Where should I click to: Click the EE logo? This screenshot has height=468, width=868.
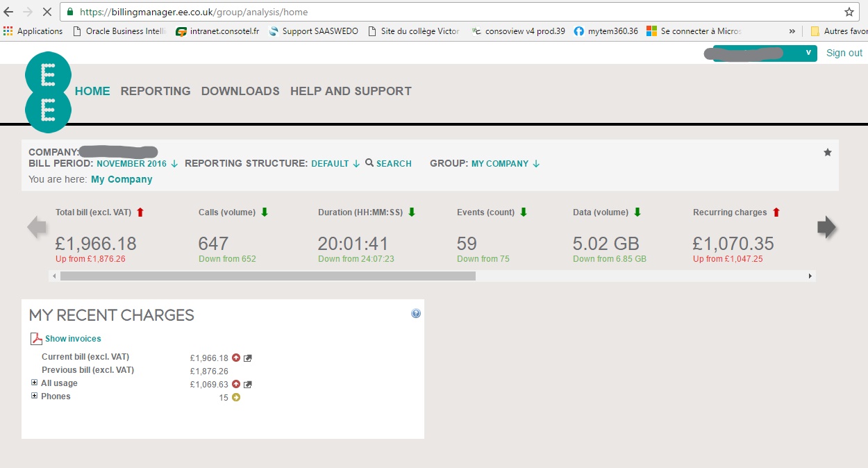pos(48,92)
